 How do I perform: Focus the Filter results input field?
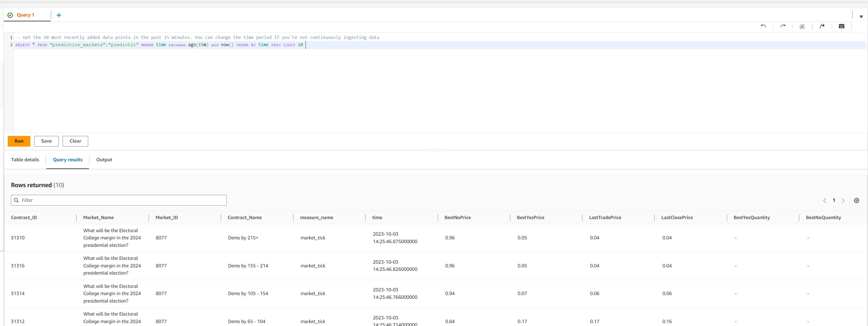pos(119,200)
